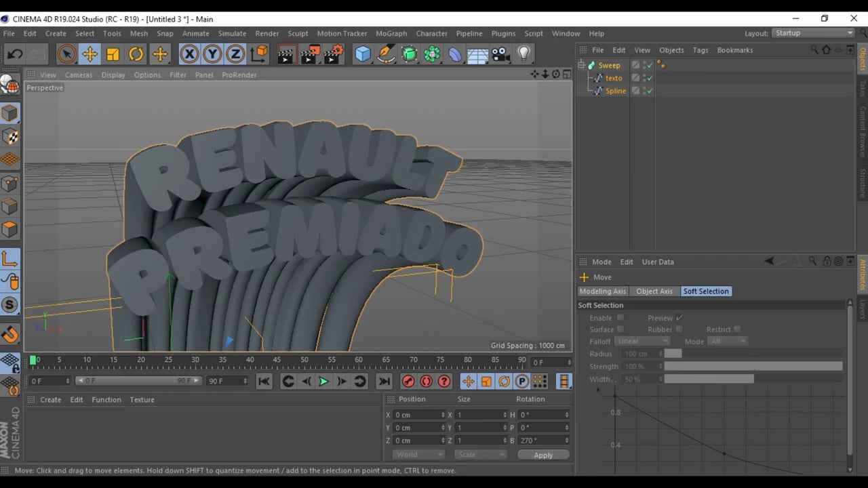Open the Falloff Linear dropdown
The image size is (868, 488).
pyautogui.click(x=642, y=342)
